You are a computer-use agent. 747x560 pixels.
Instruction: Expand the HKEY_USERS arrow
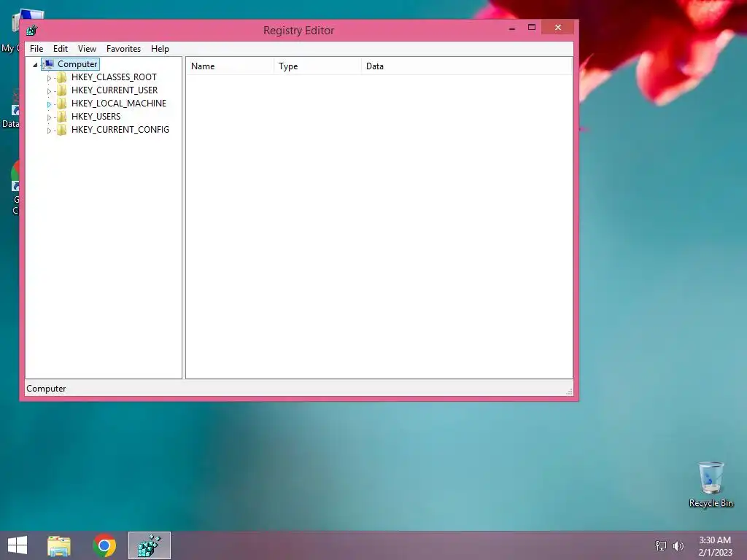49,117
